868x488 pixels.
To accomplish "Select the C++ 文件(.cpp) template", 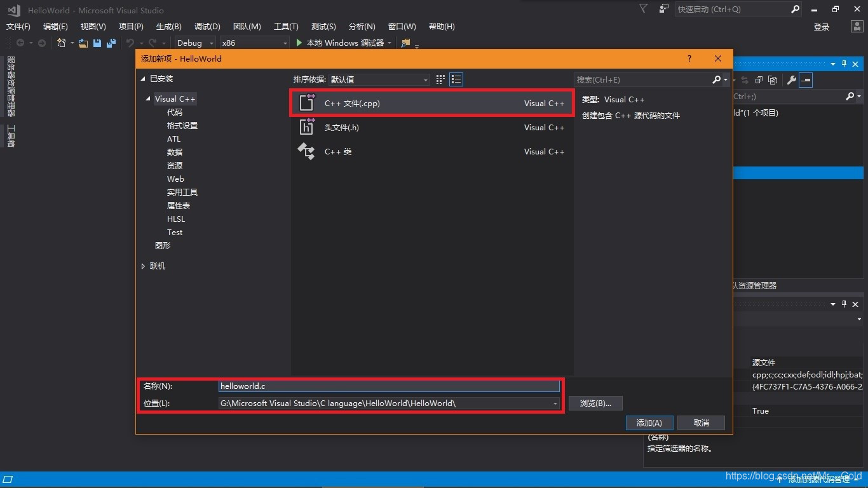I will (x=431, y=103).
